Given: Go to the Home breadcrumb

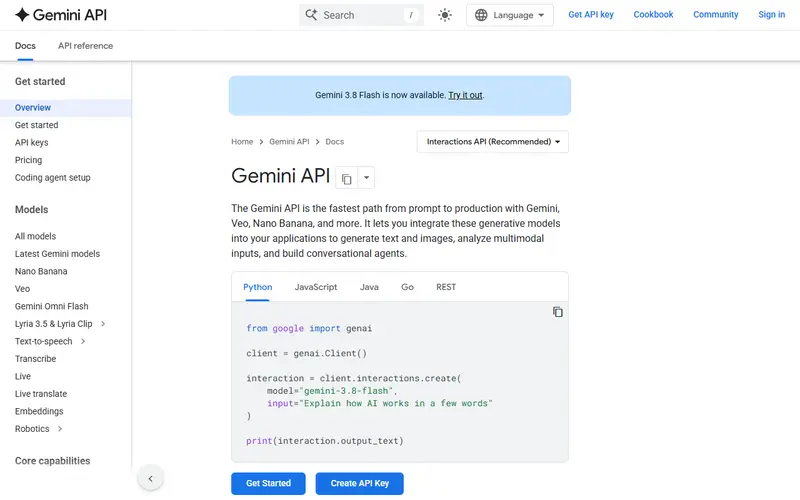Looking at the screenshot, I should coord(242,142).
